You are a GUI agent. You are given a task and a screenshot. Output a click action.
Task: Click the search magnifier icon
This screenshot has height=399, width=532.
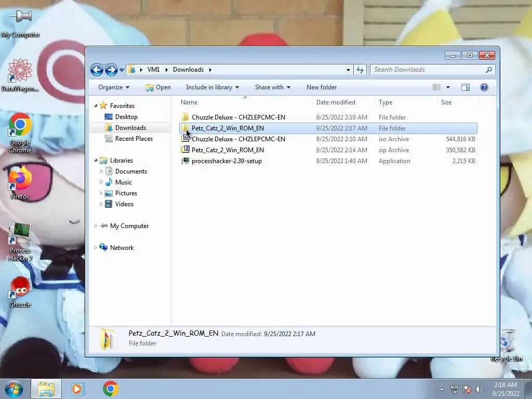[x=489, y=70]
